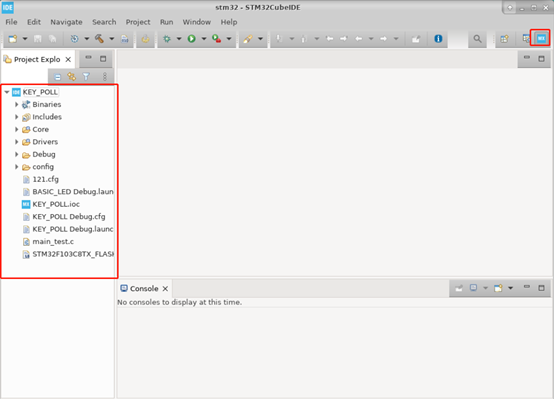
Task: Click the Display Selected Console icon
Action: click(x=473, y=288)
